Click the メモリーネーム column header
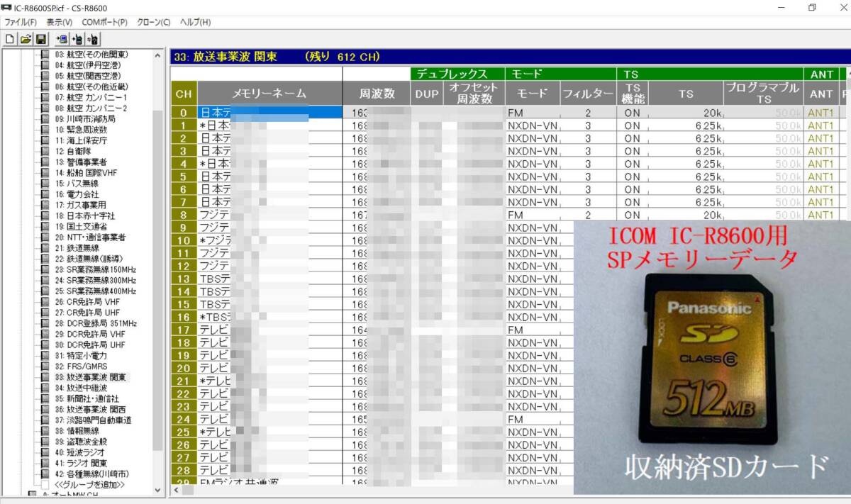Image resolution: width=851 pixels, height=504 pixels. point(269,93)
